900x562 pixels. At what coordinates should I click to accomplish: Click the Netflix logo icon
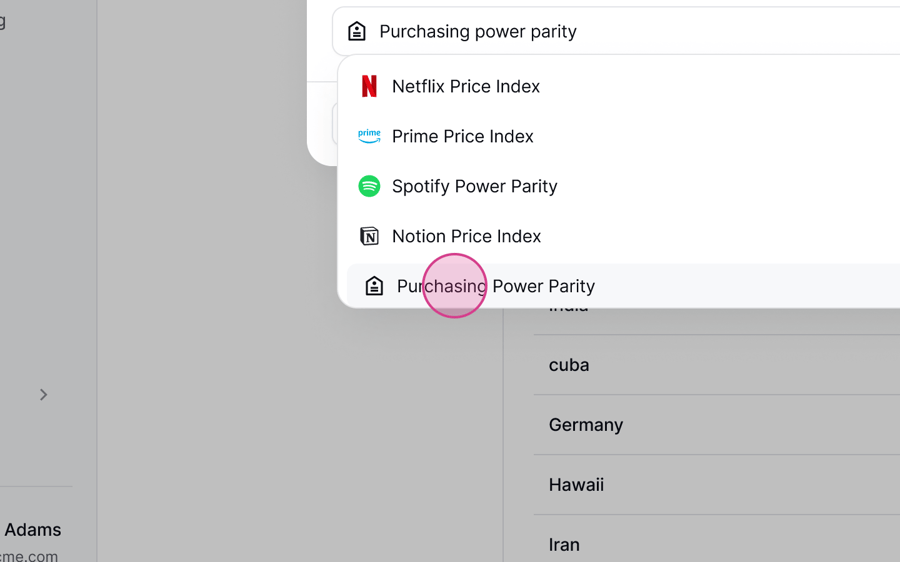(369, 86)
